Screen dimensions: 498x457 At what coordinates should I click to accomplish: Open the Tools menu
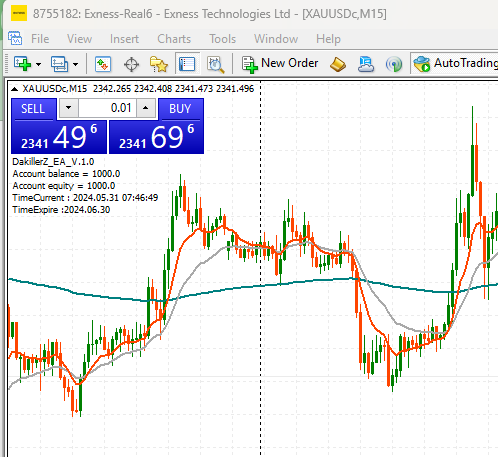pyautogui.click(x=222, y=39)
